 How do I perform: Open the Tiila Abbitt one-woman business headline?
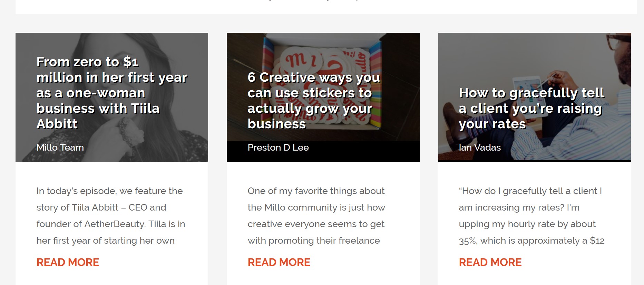tap(111, 93)
